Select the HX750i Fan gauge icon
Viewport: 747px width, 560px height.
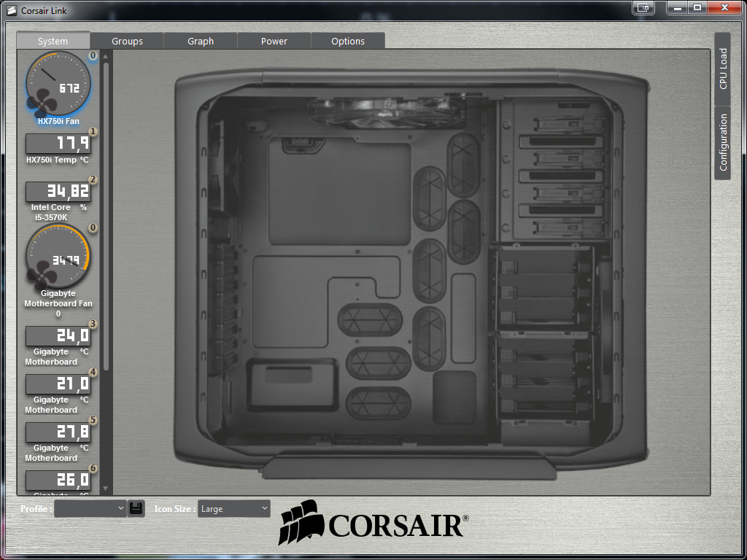[58, 85]
